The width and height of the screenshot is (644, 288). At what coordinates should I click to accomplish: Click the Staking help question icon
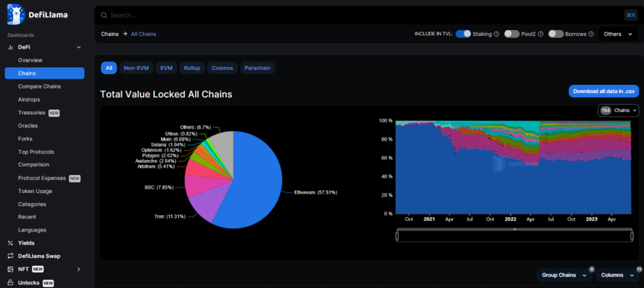[496, 34]
